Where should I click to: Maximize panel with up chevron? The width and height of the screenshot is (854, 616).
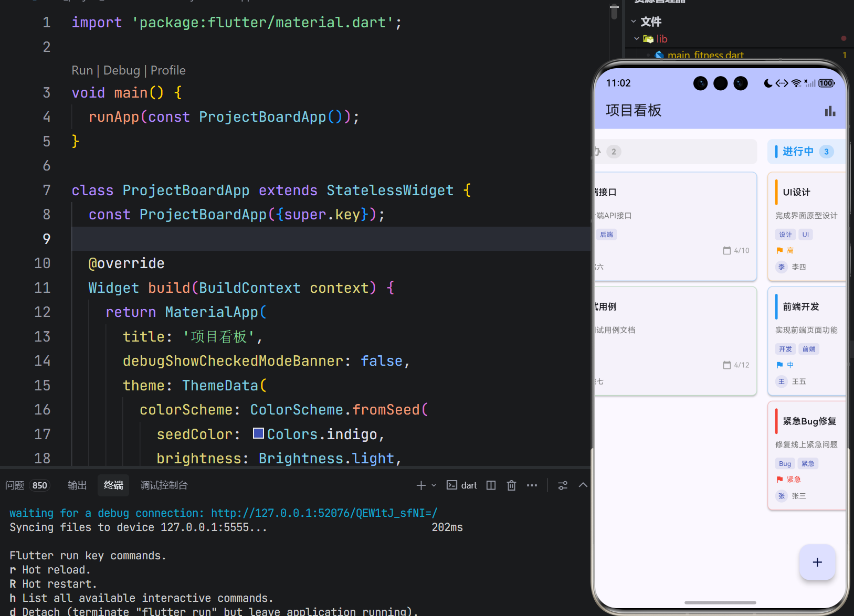(x=583, y=485)
